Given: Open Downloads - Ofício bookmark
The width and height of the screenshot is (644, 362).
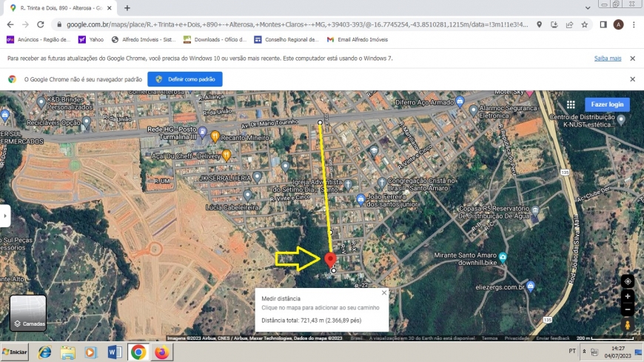Looking at the screenshot, I should coord(215,39).
